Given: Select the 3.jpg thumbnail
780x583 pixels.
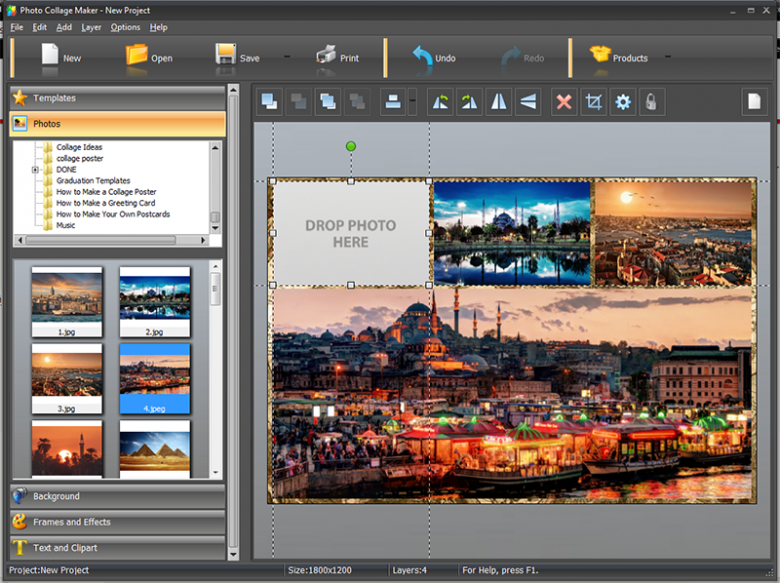Looking at the screenshot, I should (x=67, y=379).
